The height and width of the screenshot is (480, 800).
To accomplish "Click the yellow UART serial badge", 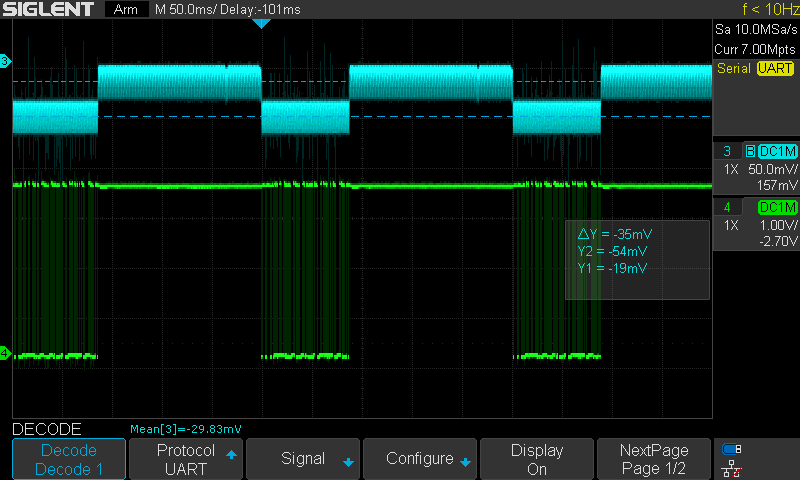I will (x=774, y=68).
